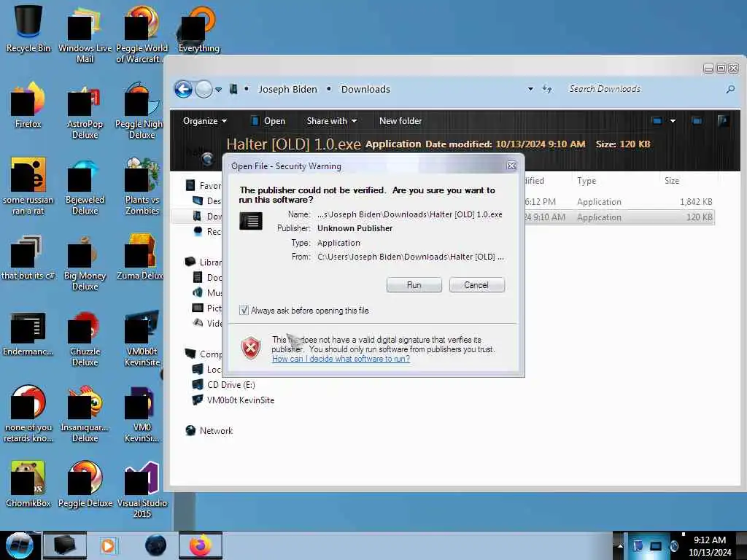Viewport: 747px width, 560px height.
Task: Open the Organize dropdown menu
Action: (x=205, y=121)
